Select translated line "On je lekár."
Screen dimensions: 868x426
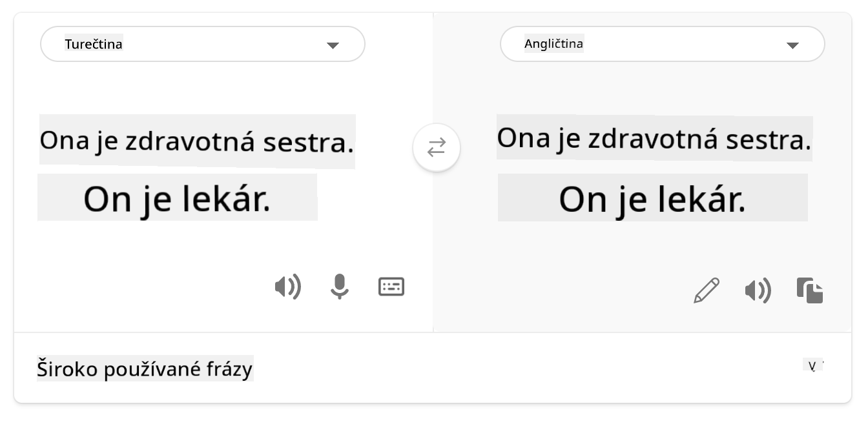click(x=652, y=198)
